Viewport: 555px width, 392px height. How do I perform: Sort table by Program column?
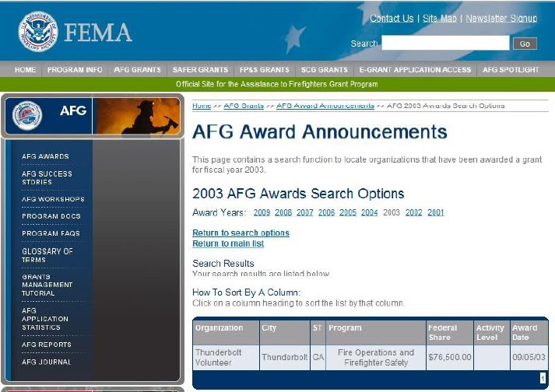(x=345, y=328)
